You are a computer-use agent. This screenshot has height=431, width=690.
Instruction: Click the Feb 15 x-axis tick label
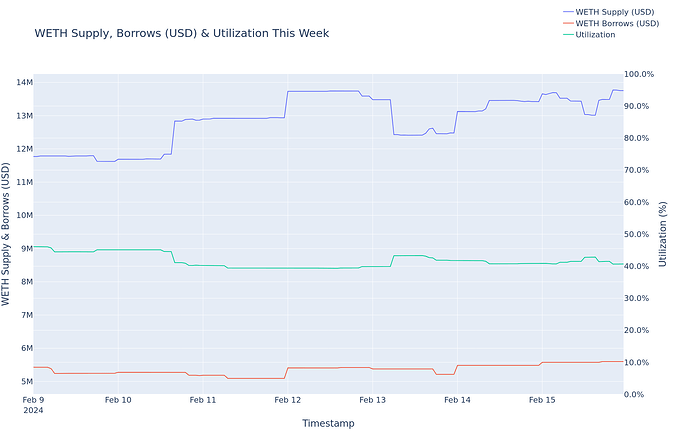(542, 401)
